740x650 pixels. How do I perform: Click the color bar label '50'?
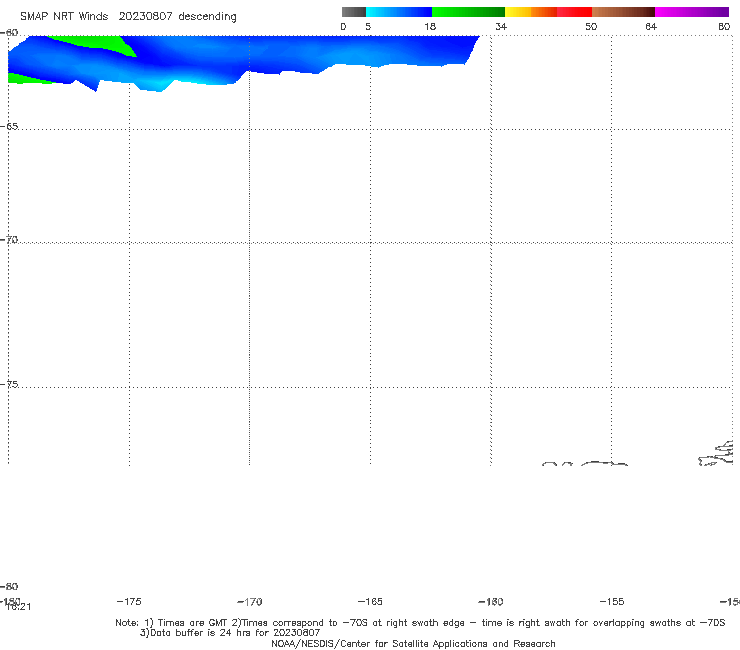pyautogui.click(x=591, y=26)
